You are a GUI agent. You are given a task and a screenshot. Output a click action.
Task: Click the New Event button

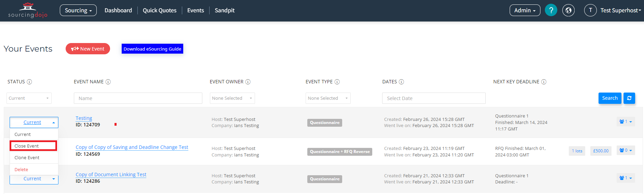[x=88, y=49]
